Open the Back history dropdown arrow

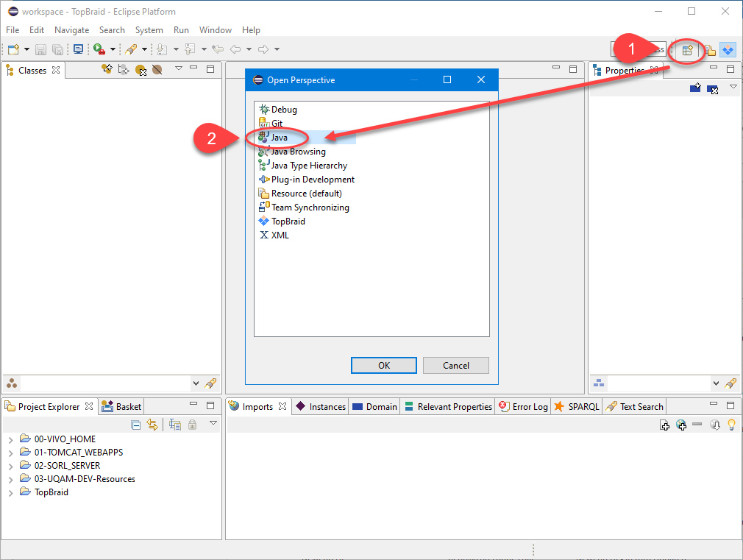click(249, 49)
